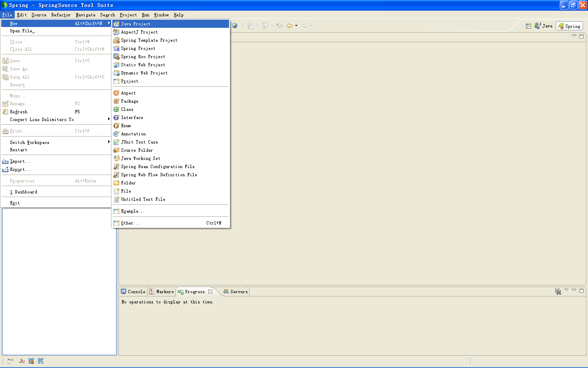Open the generic Project... wizard

[171, 81]
